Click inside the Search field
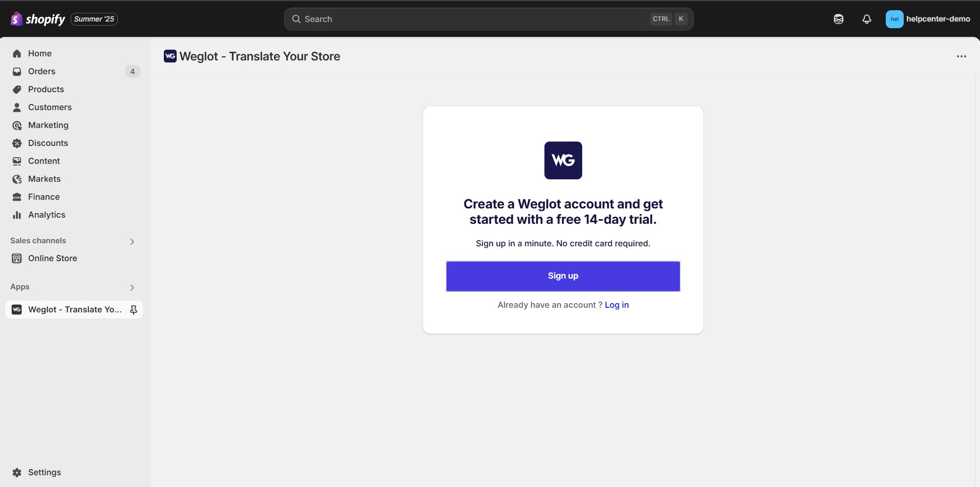 461,19
